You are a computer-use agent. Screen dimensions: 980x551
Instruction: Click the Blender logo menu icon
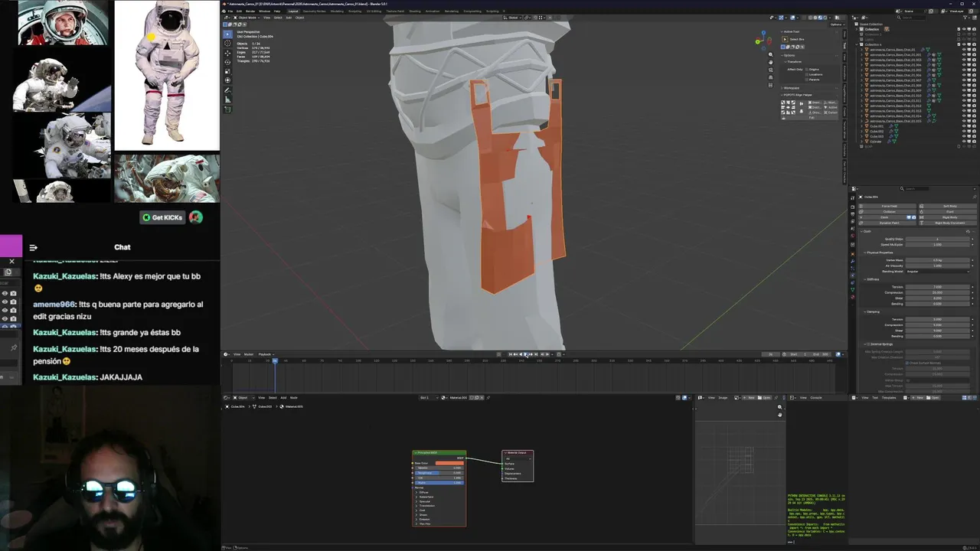tap(224, 11)
